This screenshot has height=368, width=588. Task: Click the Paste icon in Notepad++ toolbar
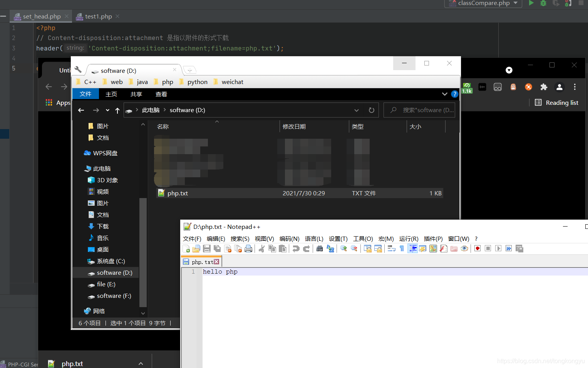283,249
